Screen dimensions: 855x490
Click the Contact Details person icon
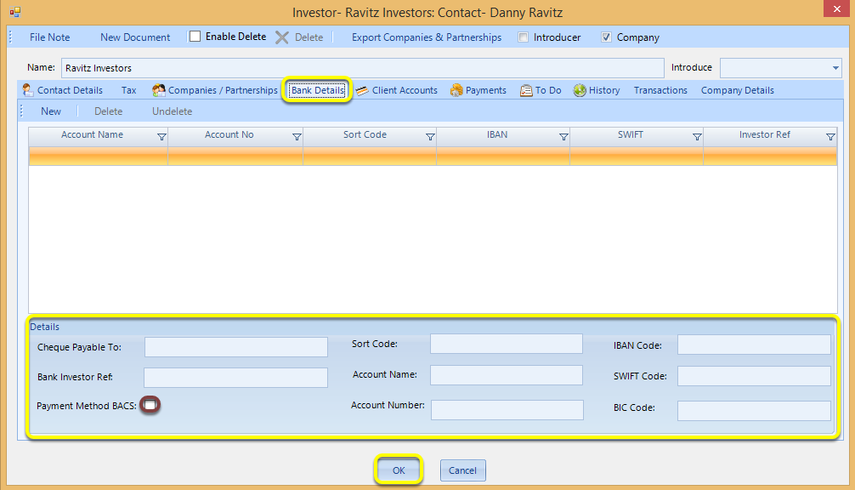tap(28, 90)
